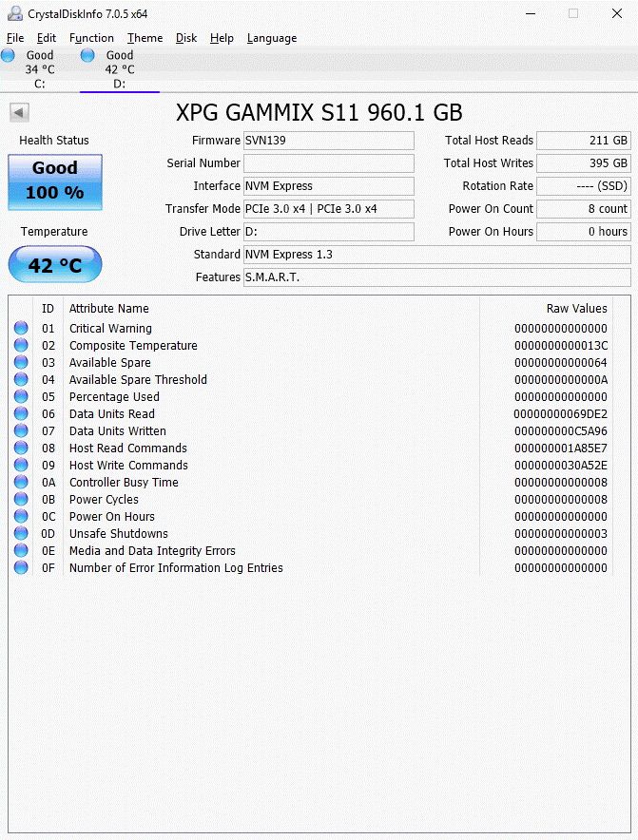
Task: Click the status orb for Host Write Commands
Action: tap(21, 465)
